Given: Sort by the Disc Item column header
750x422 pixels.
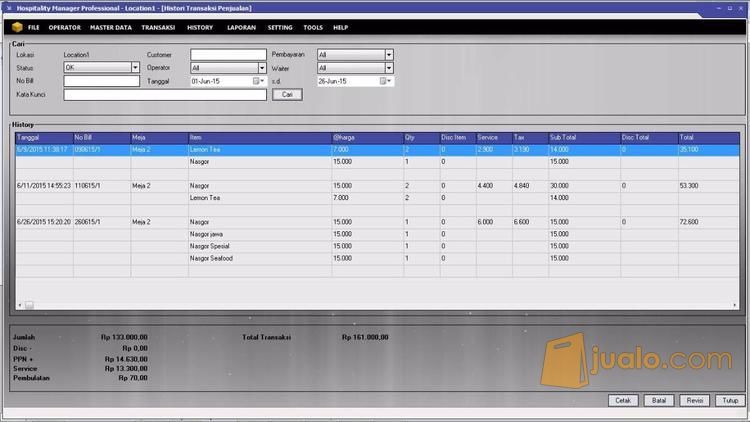Looking at the screenshot, I should coord(458,138).
